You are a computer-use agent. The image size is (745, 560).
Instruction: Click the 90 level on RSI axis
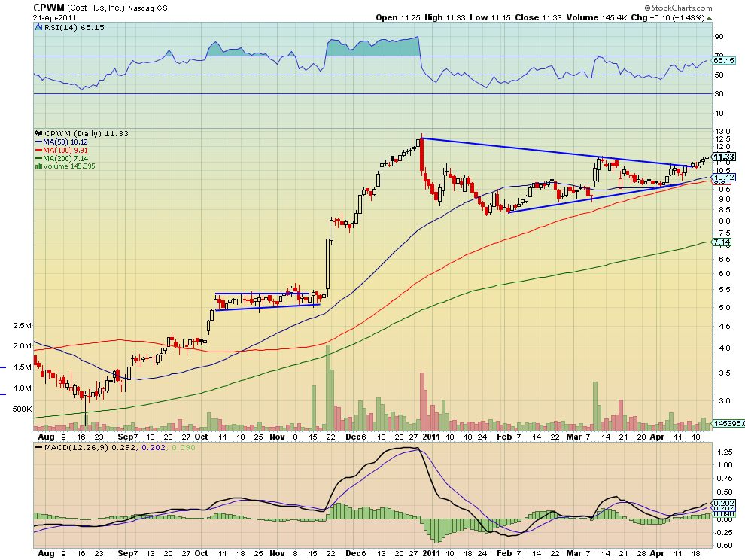(x=719, y=37)
